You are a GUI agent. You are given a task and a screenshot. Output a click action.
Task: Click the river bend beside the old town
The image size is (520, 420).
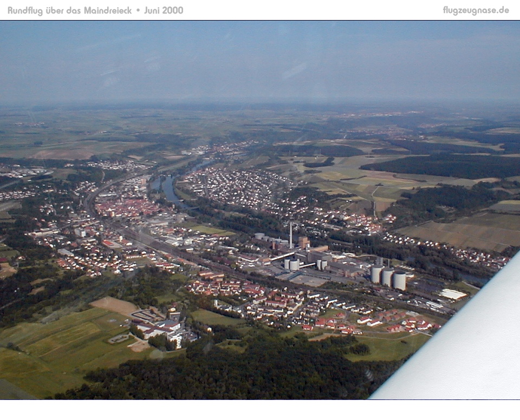pyautogui.click(x=169, y=189)
